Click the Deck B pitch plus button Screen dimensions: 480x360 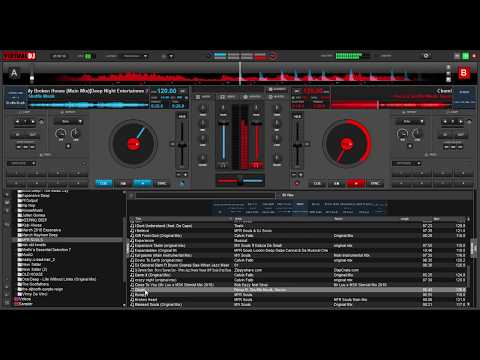301,174
